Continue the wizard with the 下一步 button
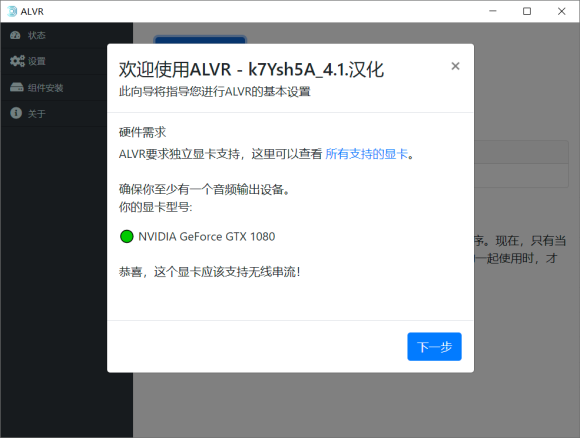Image resolution: width=580 pixels, height=438 pixels. point(434,347)
